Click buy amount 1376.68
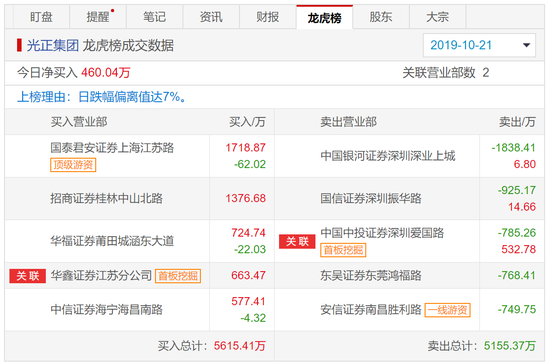The image size is (550, 363). tap(245, 199)
